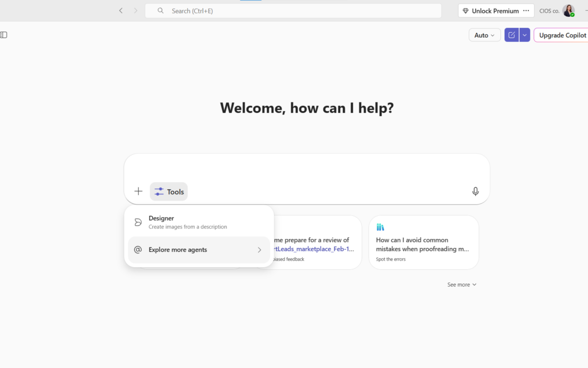
Task: Toggle the Tools button
Action: tap(169, 191)
